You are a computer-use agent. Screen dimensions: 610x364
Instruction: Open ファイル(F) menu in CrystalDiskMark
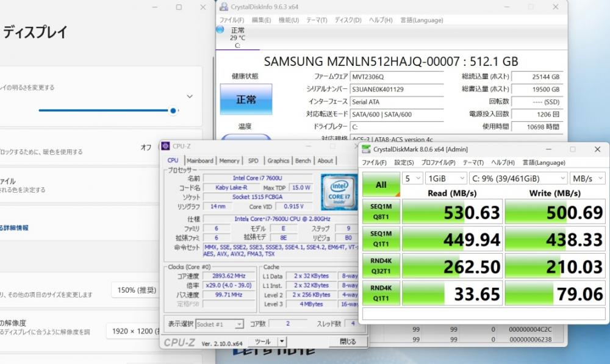point(375,163)
